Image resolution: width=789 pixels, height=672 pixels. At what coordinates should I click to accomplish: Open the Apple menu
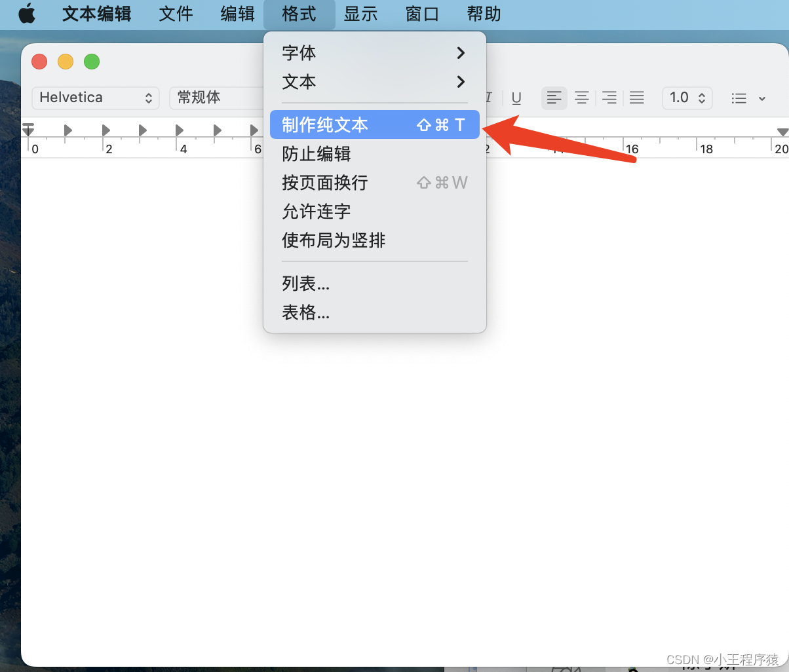pos(27,14)
